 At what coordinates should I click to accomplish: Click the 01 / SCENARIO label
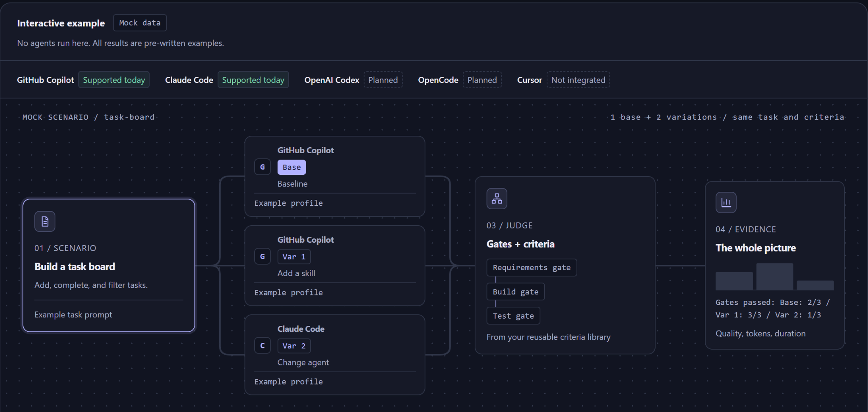(x=65, y=248)
